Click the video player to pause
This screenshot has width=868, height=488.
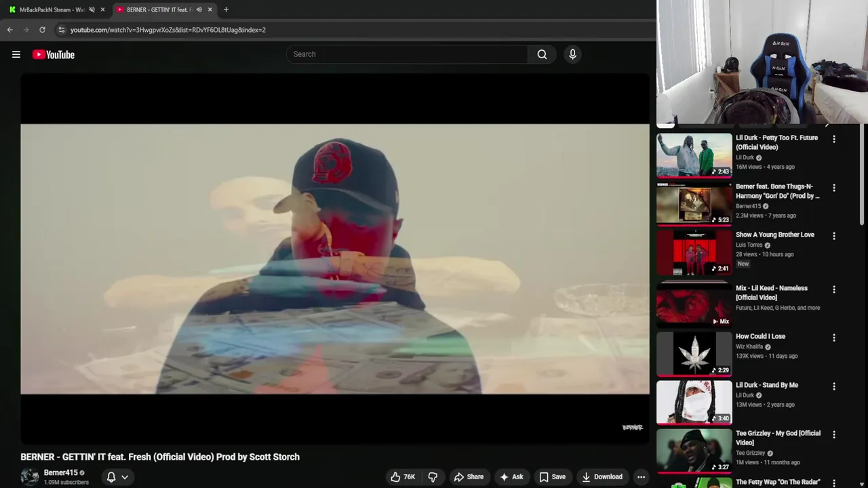pos(335,258)
